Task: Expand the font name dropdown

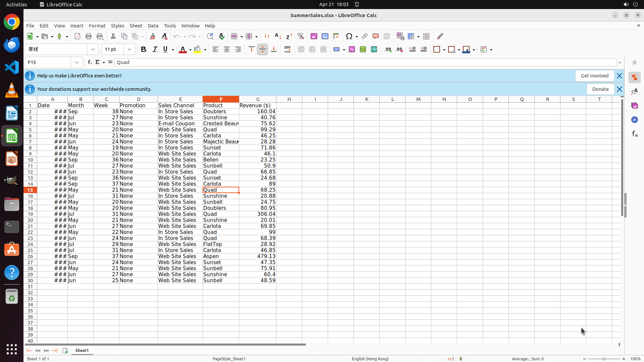Action: pyautogui.click(x=93, y=50)
